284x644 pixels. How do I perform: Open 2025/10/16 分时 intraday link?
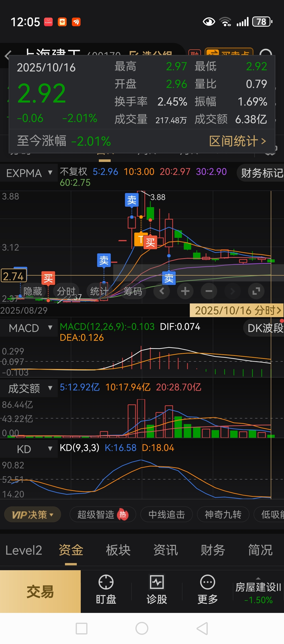(x=236, y=310)
